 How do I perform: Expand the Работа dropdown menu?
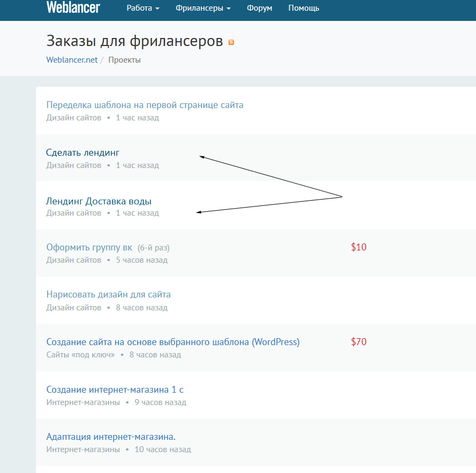click(142, 8)
